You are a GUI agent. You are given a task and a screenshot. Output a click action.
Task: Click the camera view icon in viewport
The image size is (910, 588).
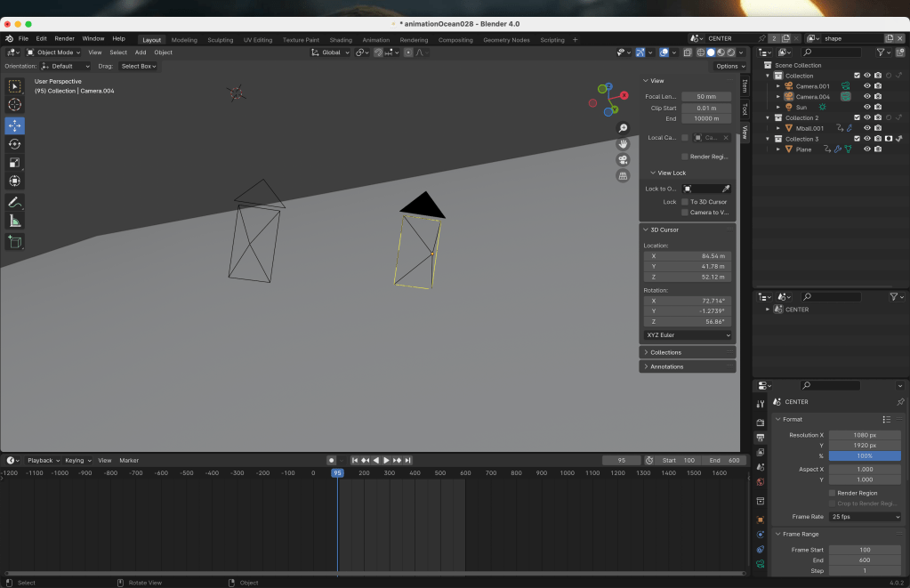(624, 159)
